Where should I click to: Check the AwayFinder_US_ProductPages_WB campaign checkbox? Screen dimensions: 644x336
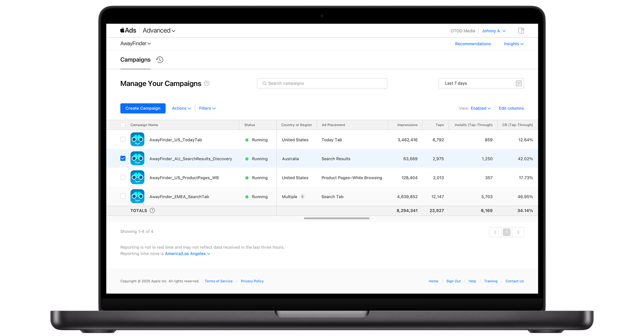coord(123,178)
